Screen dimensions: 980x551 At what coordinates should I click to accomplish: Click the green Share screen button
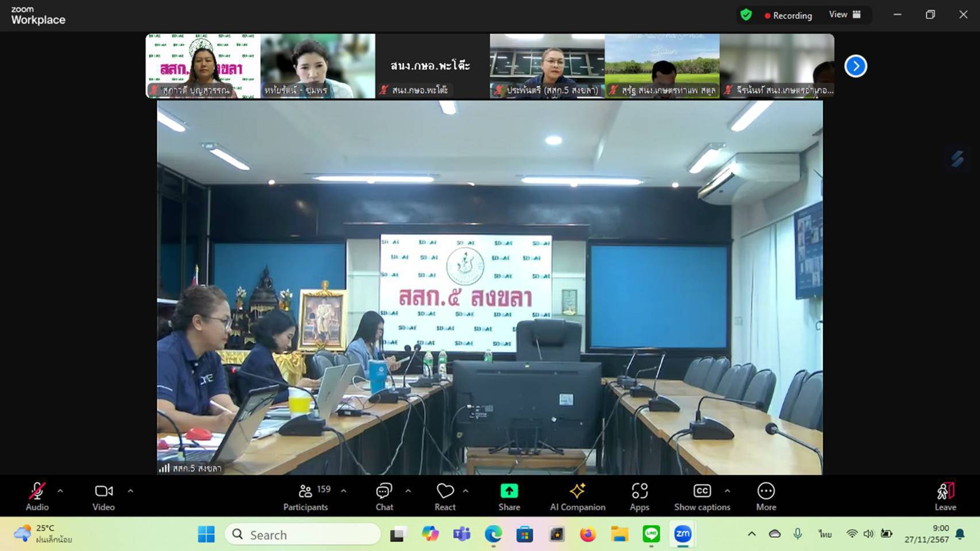[x=509, y=496]
